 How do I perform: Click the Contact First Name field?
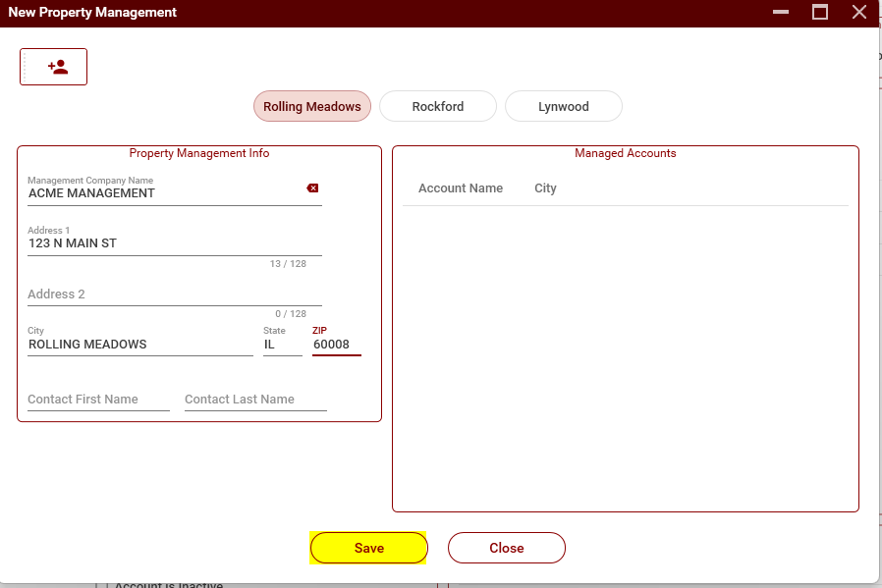(x=98, y=400)
